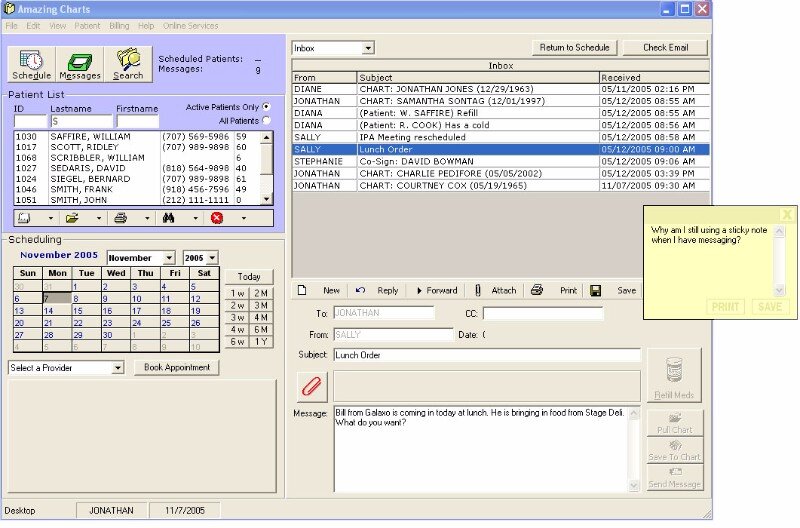Viewport: 800px width, 528px height.
Task: Click the Book Appointment button
Action: pos(176,367)
